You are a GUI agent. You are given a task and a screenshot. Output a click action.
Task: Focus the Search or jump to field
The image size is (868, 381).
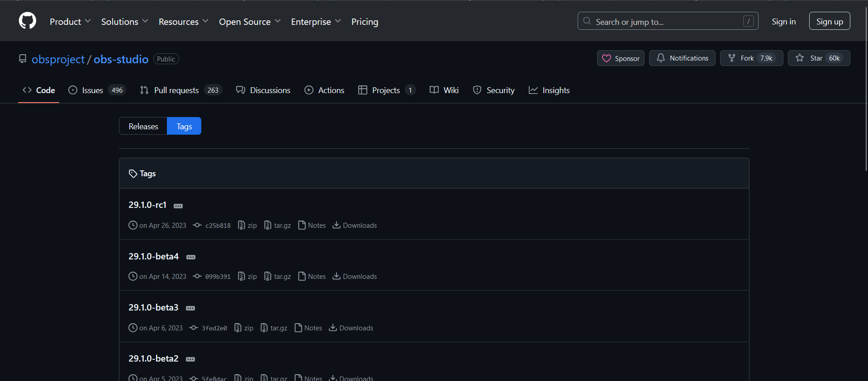point(668,21)
